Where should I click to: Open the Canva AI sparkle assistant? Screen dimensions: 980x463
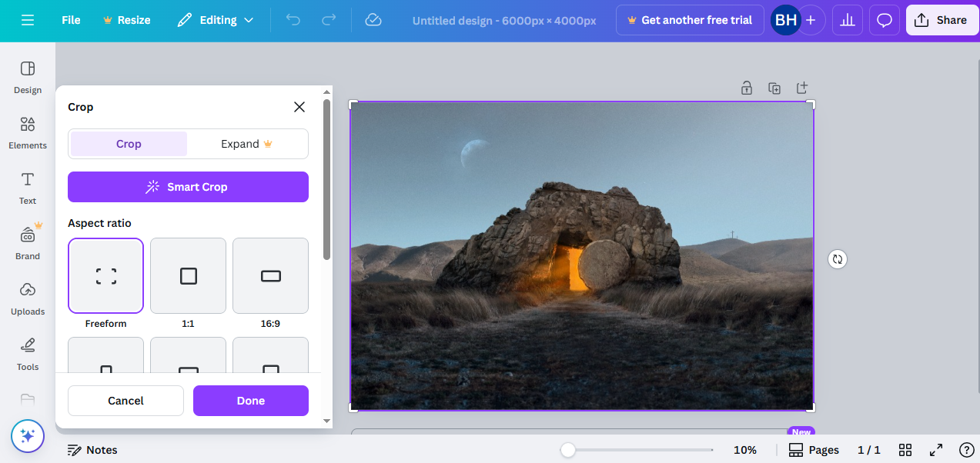pos(27,436)
